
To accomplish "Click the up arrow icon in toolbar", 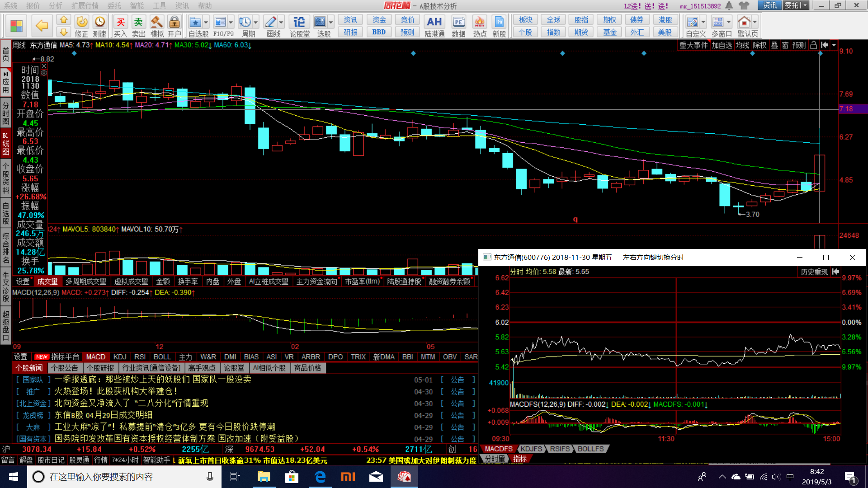I will [64, 20].
